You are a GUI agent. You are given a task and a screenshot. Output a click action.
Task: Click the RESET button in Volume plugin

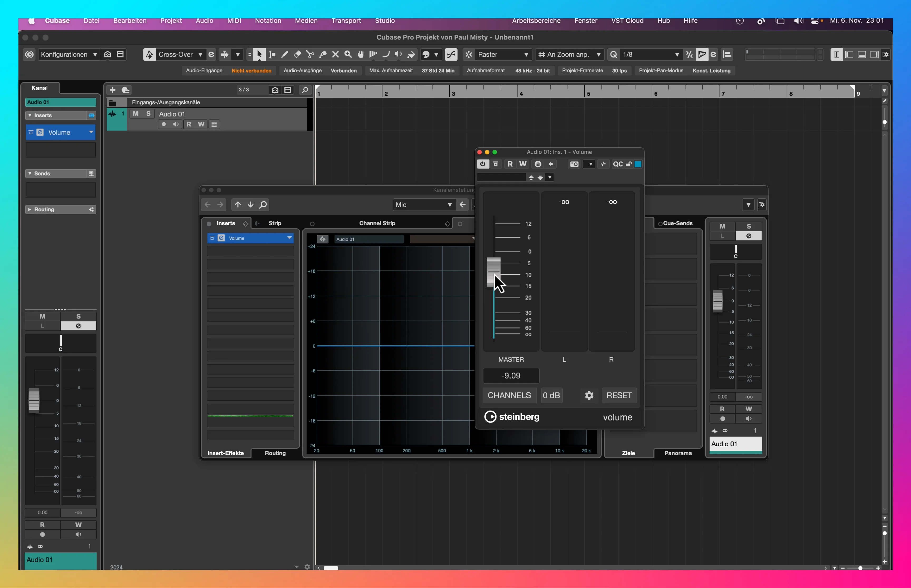pyautogui.click(x=619, y=396)
